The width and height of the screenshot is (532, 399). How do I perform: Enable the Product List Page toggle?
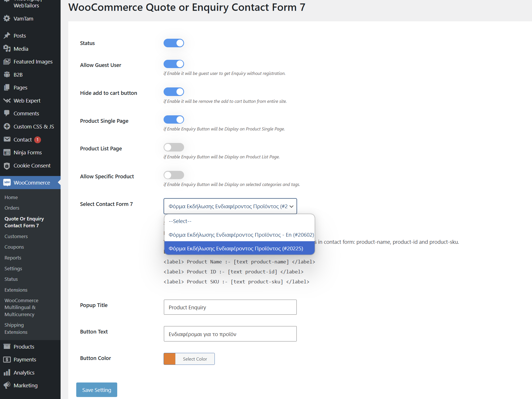(x=174, y=147)
